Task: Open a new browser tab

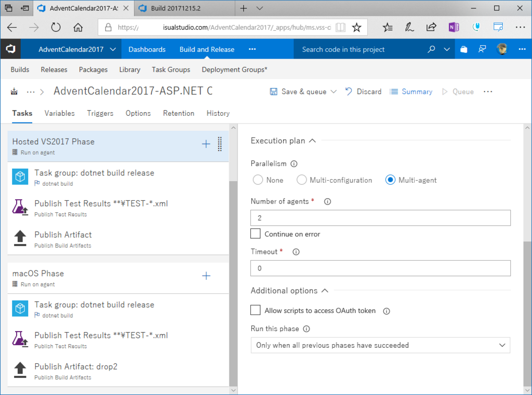Action: click(x=243, y=8)
